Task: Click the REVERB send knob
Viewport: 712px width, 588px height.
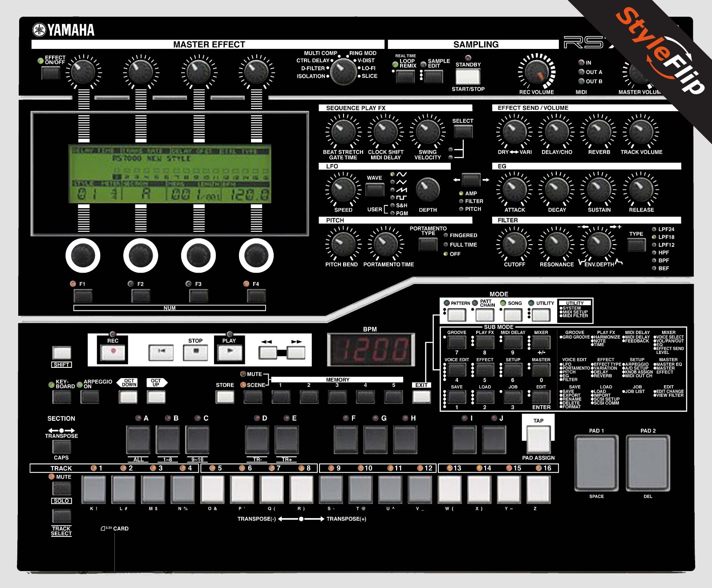Action: [599, 132]
